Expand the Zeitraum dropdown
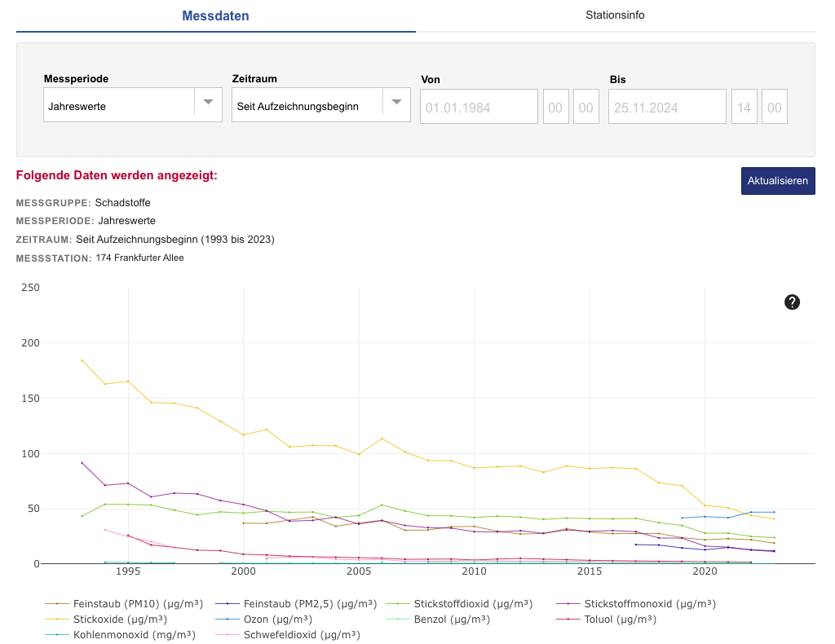The height and width of the screenshot is (644, 835). (x=320, y=106)
